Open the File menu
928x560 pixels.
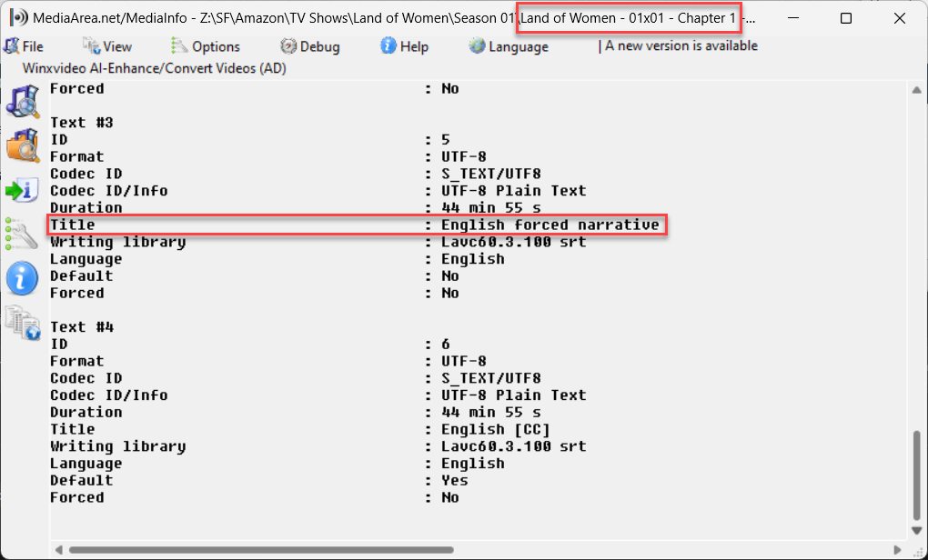click(x=24, y=46)
